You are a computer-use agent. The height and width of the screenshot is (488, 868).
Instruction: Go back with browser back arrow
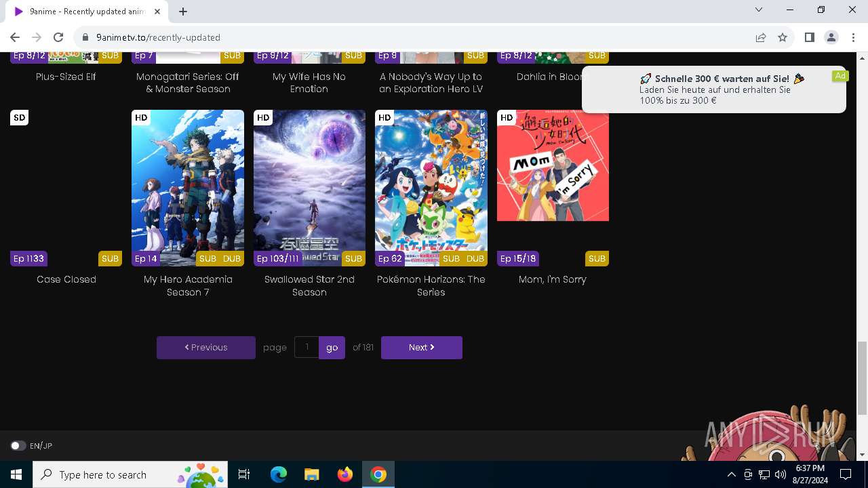tap(15, 37)
